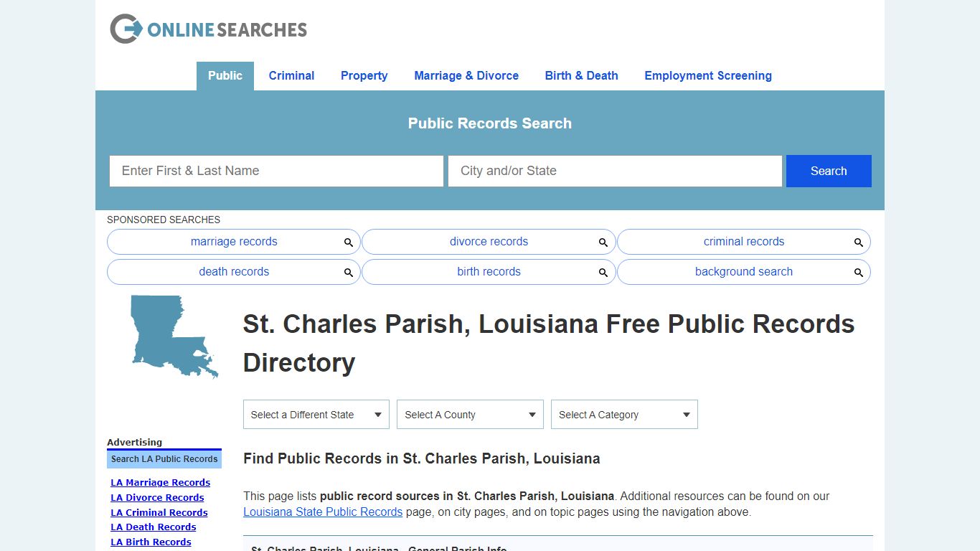Open LA Criminal Records link
Screen dimensions: 980x551
tap(159, 513)
